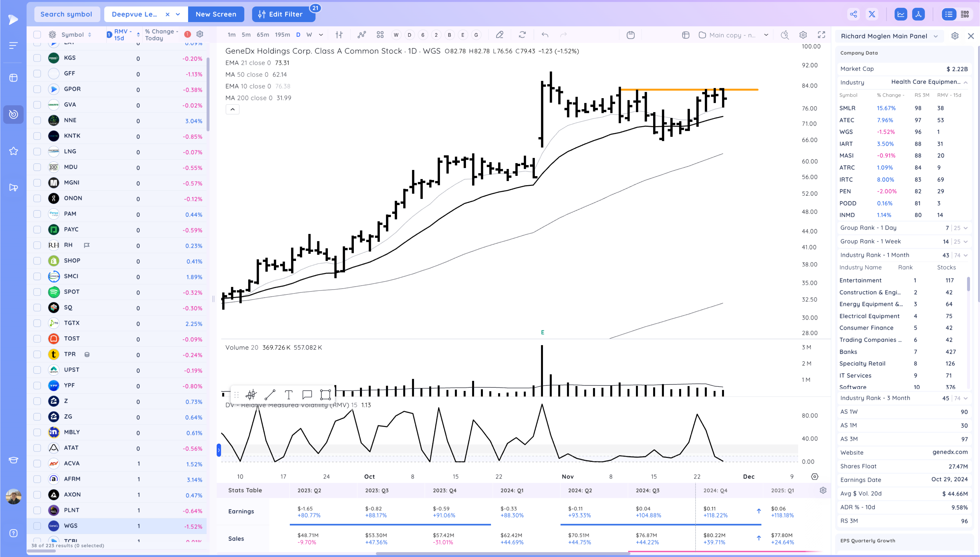Image resolution: width=980 pixels, height=557 pixels.
Task: Tick the select-all checkbox in header
Action: [37, 35]
